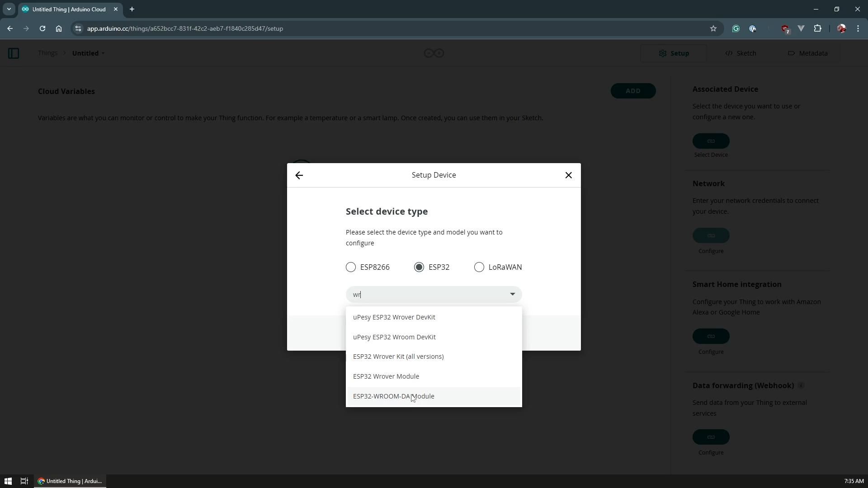The height and width of the screenshot is (488, 868).
Task: Click the ADD cloud variable button
Action: (632, 91)
